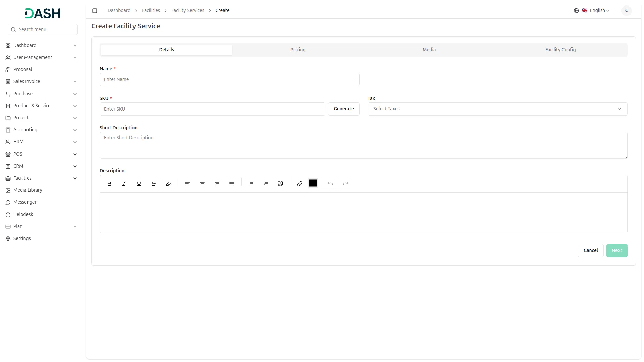
Task: Add a blockquote to description
Action: tap(280, 184)
